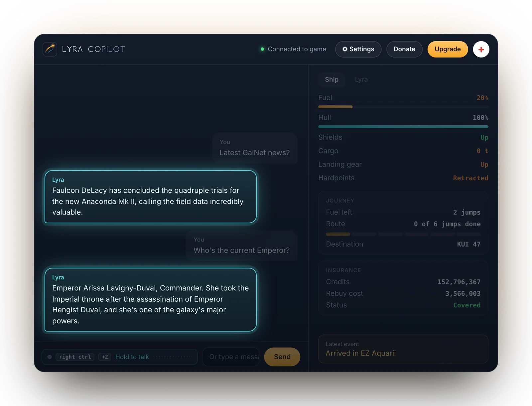Click the Fuel left '2 jumps' value

tap(467, 212)
